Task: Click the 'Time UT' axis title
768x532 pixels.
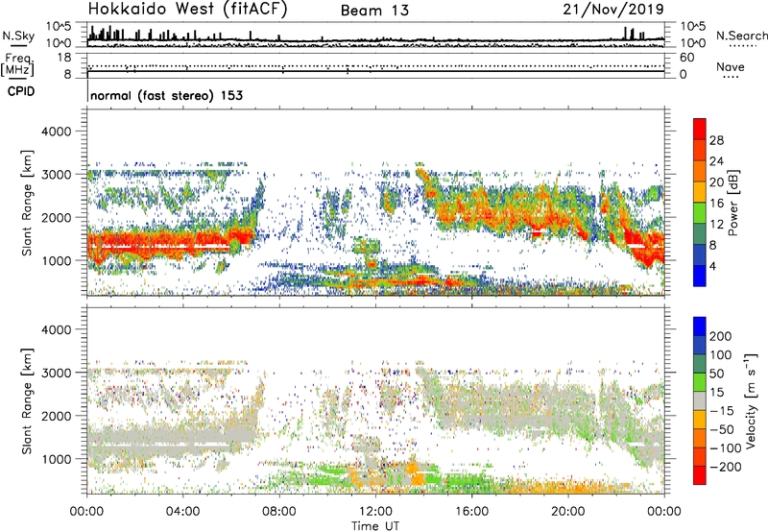Action: click(x=375, y=525)
